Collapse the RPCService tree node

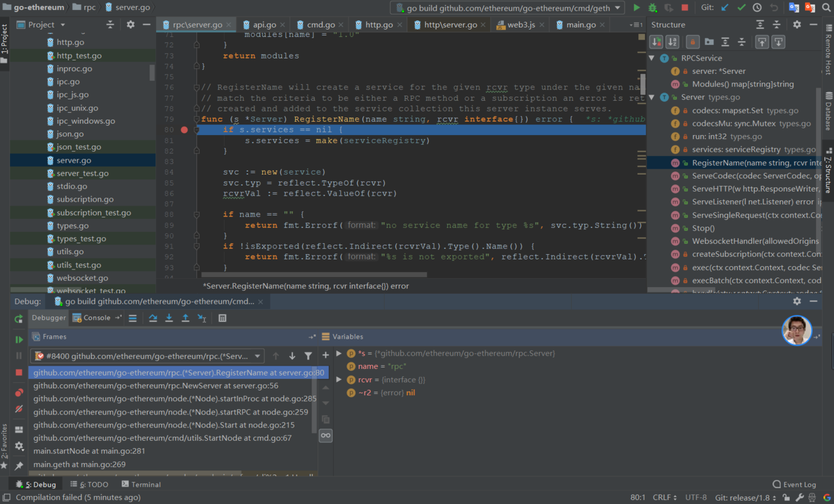click(x=652, y=58)
